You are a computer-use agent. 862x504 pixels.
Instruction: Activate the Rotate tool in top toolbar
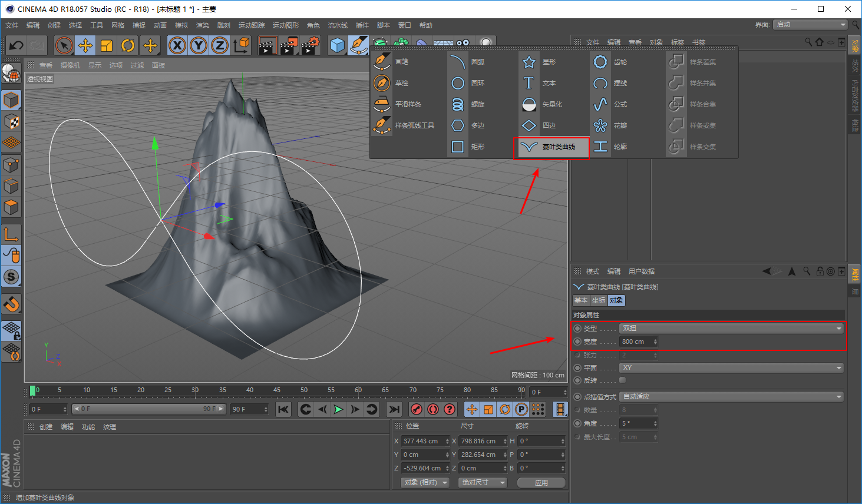tap(128, 45)
